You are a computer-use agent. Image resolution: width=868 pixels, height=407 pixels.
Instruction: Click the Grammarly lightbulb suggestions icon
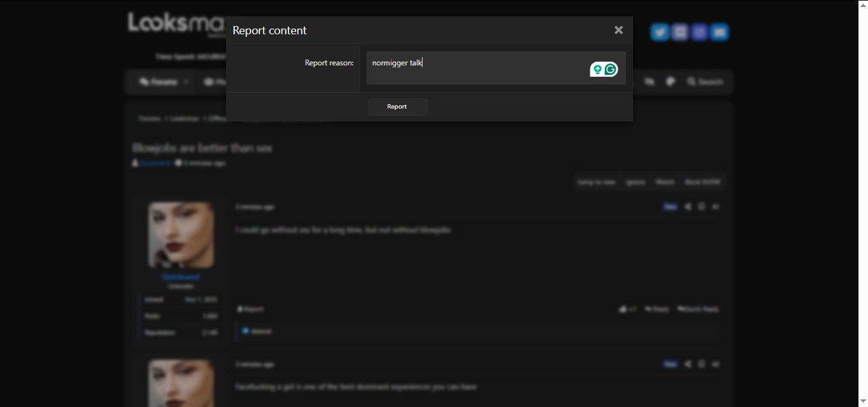tap(597, 69)
